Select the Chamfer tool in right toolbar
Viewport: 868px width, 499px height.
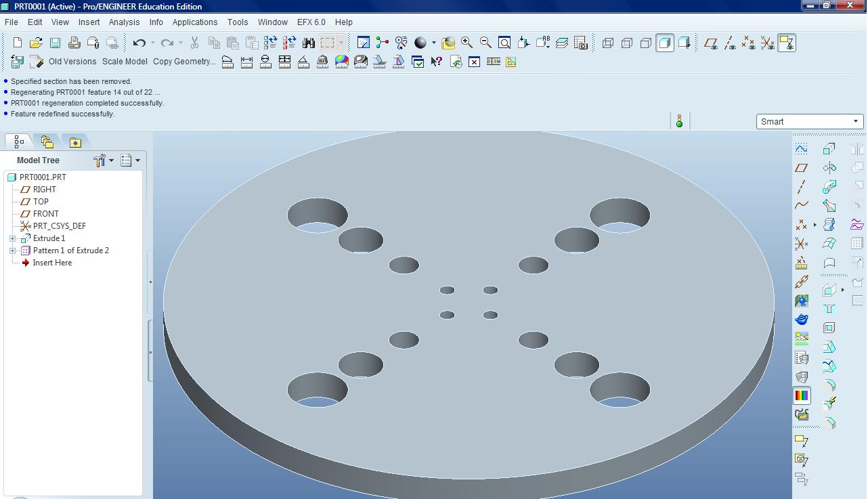pos(829,423)
